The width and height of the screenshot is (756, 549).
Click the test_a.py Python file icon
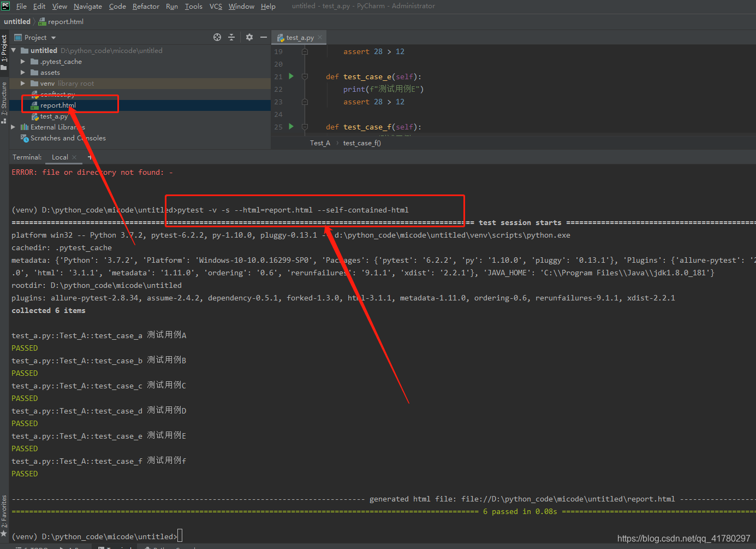[x=34, y=116]
